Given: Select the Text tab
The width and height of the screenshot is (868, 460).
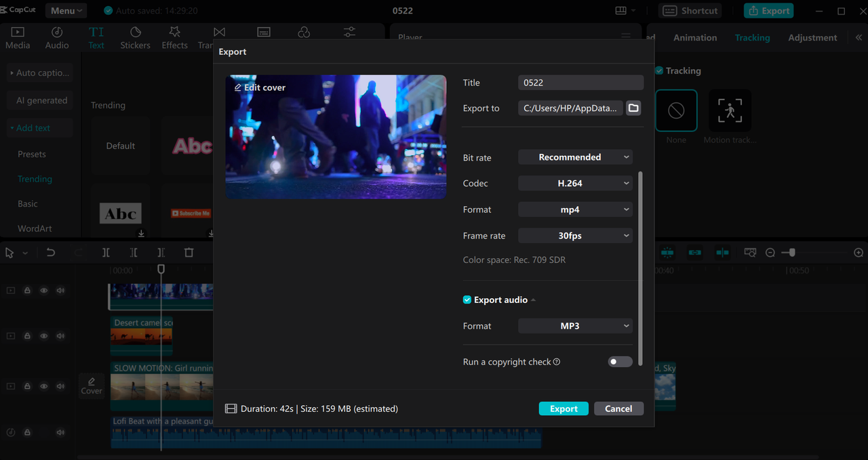Looking at the screenshot, I should [96, 38].
